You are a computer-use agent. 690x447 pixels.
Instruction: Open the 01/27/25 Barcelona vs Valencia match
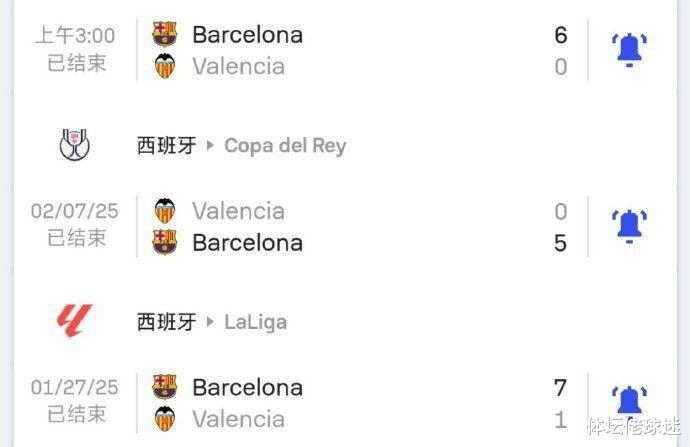point(345,403)
